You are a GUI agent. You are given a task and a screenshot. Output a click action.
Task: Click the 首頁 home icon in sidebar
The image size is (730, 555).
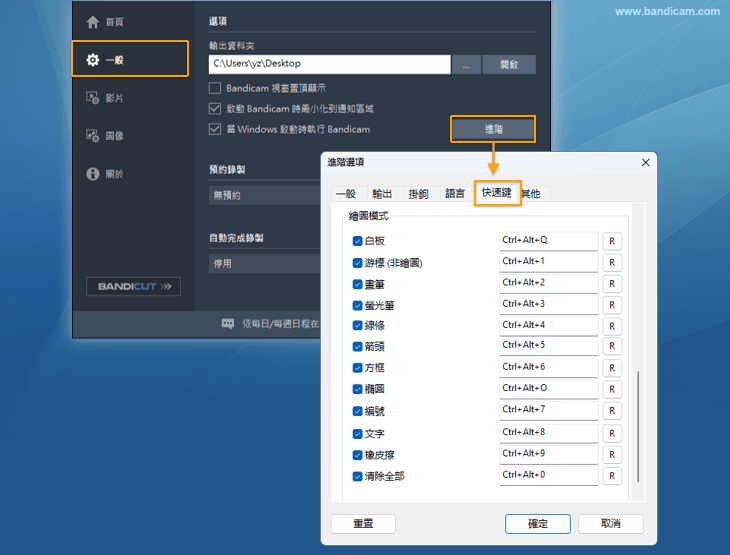[x=93, y=22]
